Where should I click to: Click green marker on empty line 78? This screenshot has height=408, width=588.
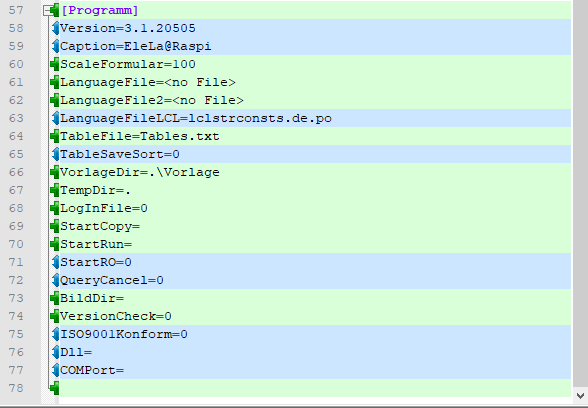pos(55,388)
